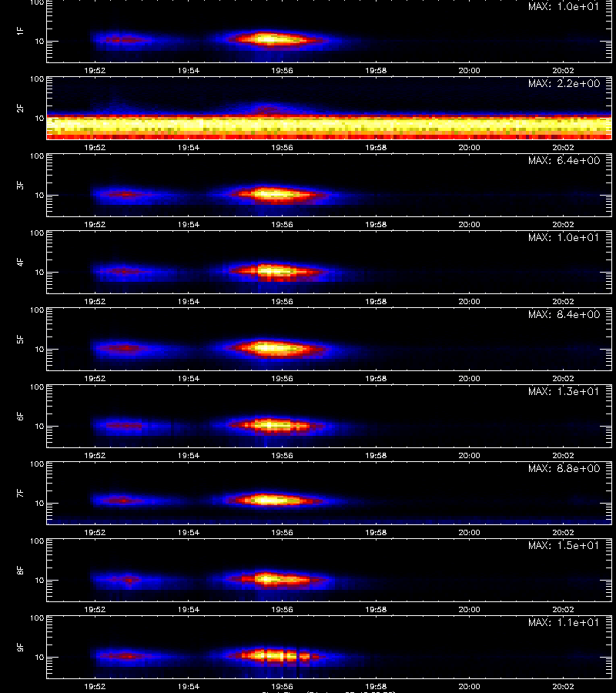
Task: Click the MAX: 1.3e+01 label in the 6F panel
Action: pyautogui.click(x=564, y=392)
